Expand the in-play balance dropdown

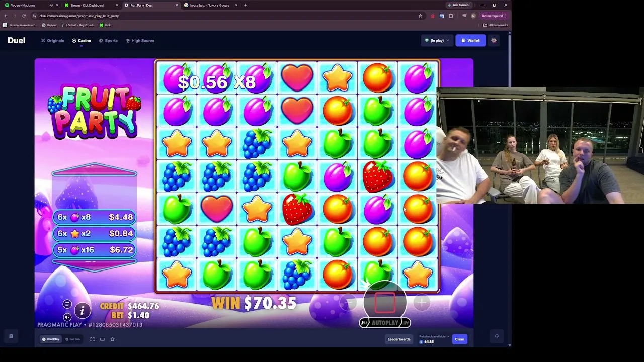click(437, 40)
